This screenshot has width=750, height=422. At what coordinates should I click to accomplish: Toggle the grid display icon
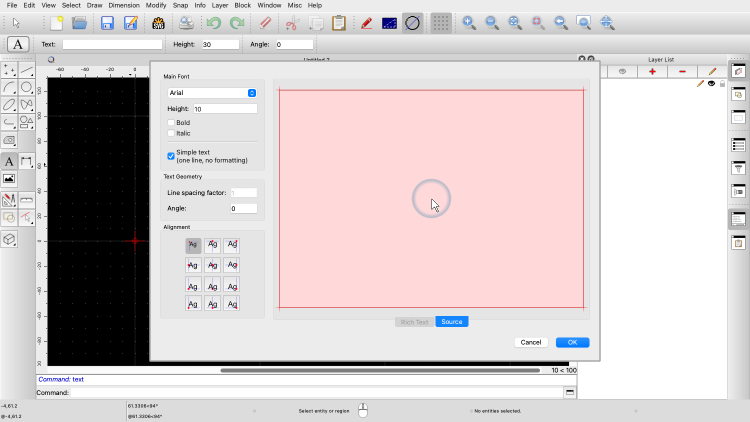point(441,22)
